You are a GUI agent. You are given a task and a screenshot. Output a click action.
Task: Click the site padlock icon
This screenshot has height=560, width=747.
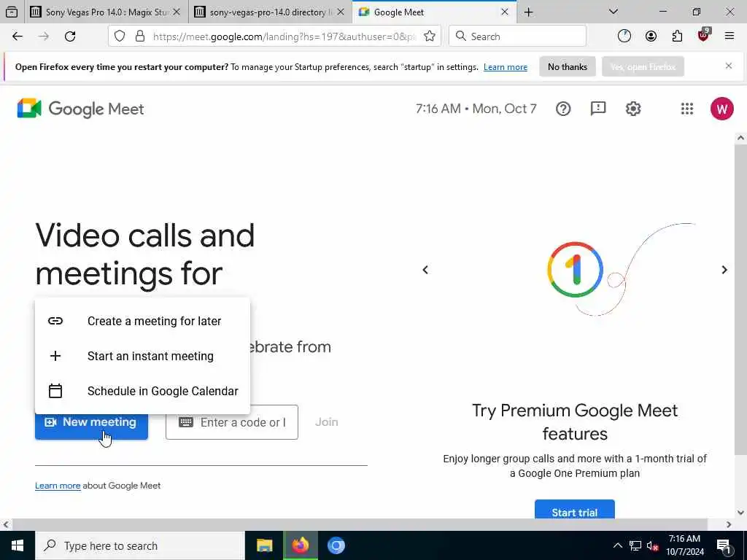pyautogui.click(x=139, y=36)
